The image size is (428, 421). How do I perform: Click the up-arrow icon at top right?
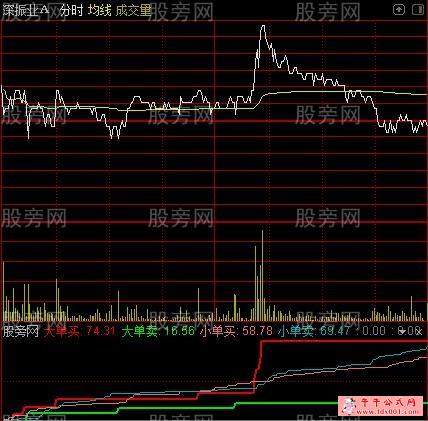tap(399, 10)
